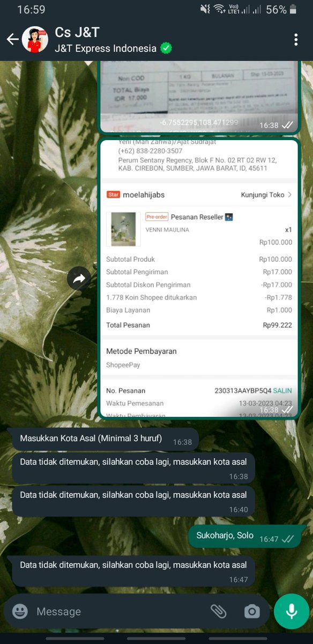Tap the microphone voice message button
The image size is (313, 644).
pyautogui.click(x=291, y=611)
